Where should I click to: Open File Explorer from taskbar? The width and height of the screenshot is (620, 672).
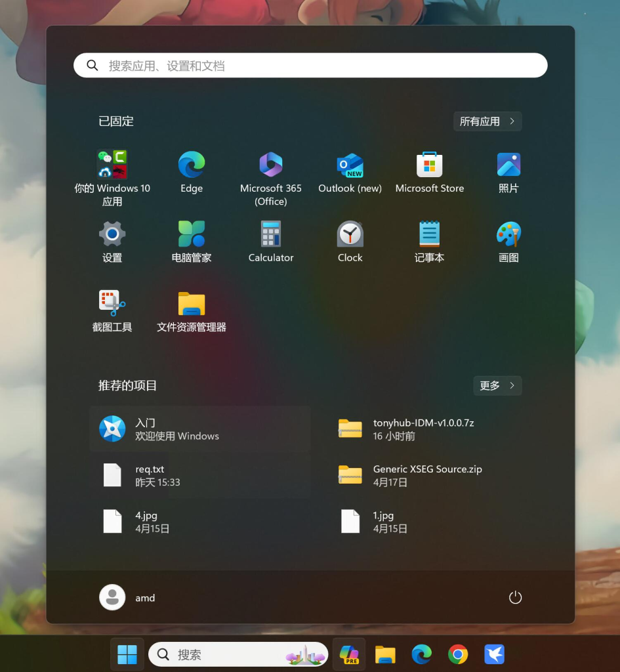(385, 654)
